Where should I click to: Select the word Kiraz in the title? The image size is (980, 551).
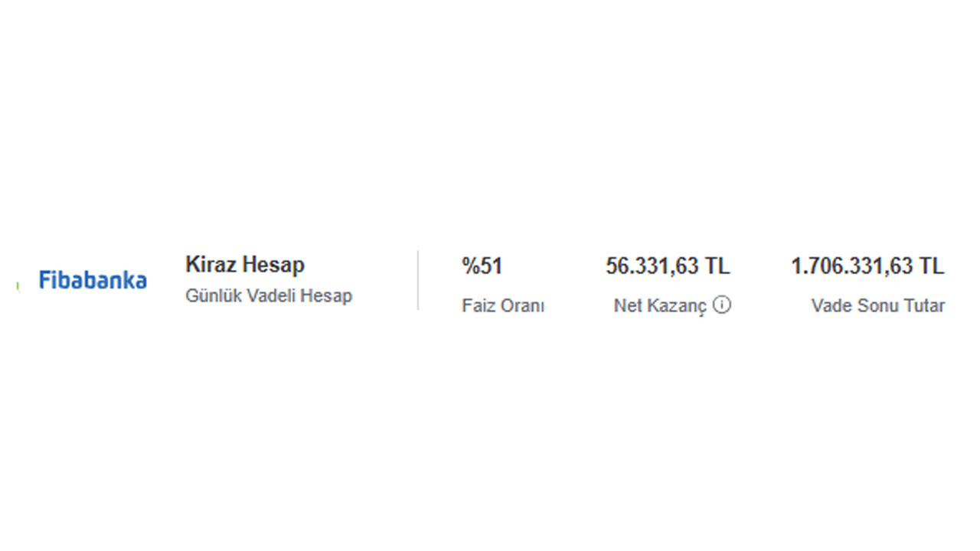pos(211,265)
